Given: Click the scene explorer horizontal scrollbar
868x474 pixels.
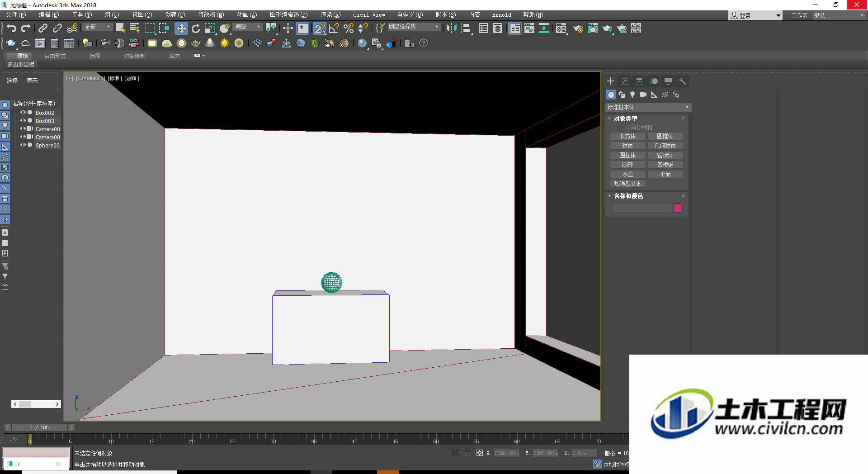Looking at the screenshot, I should point(36,404).
